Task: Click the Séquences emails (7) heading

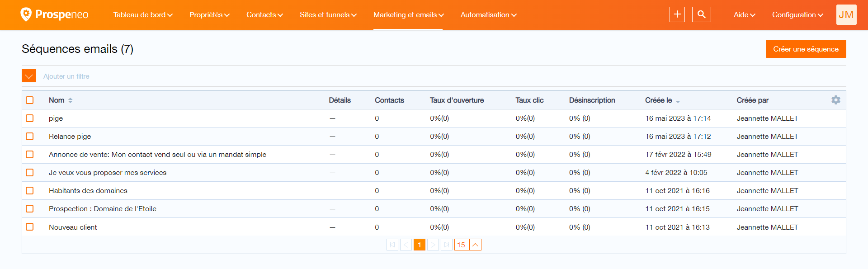Action: point(77,49)
